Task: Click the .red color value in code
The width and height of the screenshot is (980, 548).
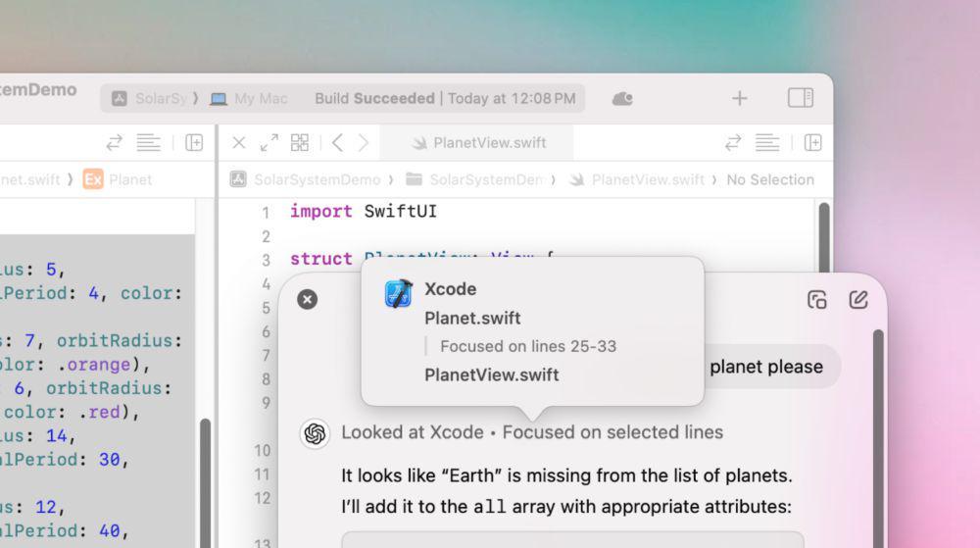Action: click(99, 412)
